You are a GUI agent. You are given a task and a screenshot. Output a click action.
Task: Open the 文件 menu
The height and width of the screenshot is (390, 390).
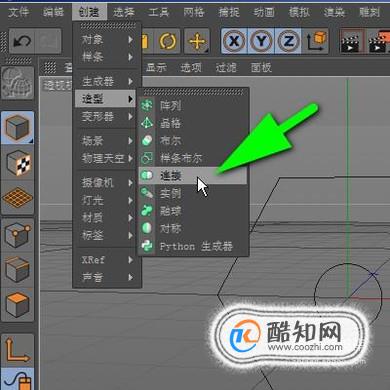19,12
